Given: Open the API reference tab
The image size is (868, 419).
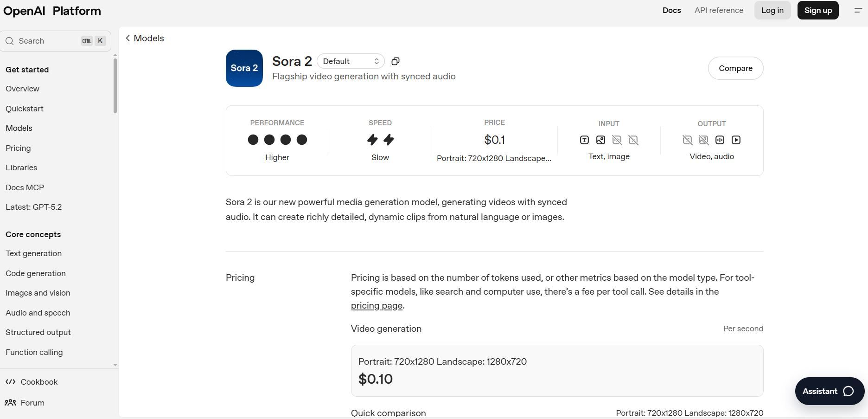Looking at the screenshot, I should 719,10.
